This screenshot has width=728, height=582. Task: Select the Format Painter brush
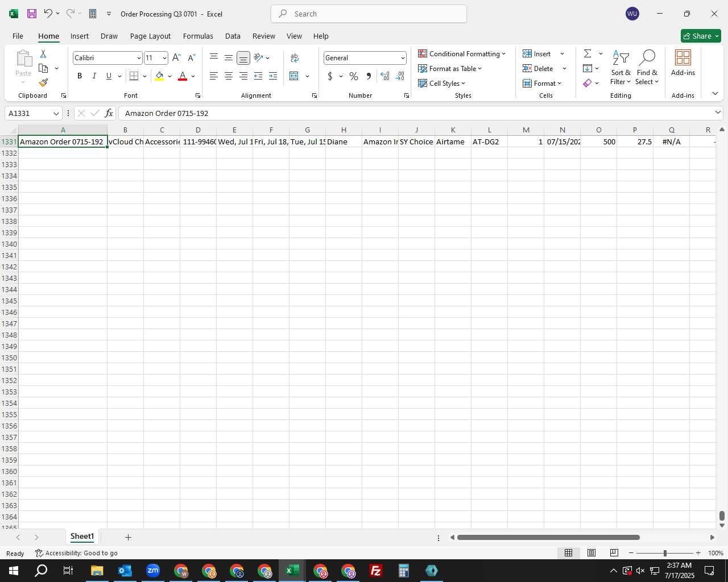[43, 83]
